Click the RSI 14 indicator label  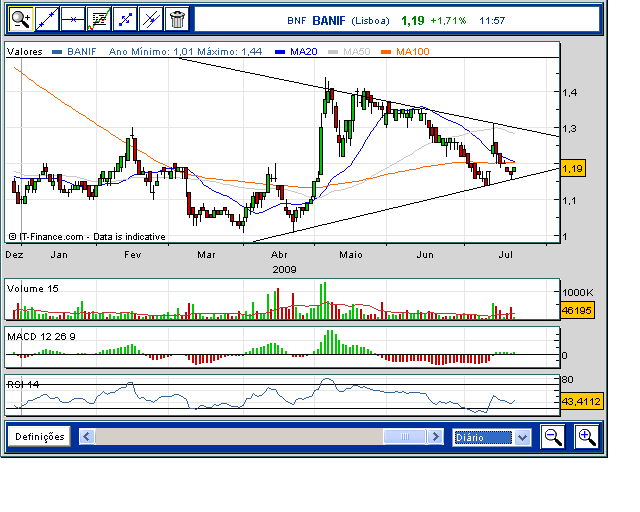point(23,383)
